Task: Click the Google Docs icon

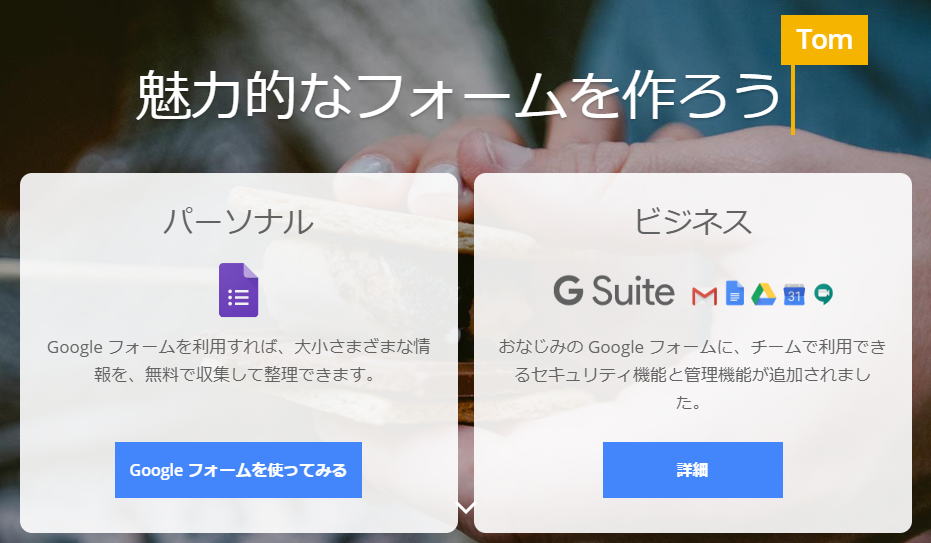Action: [734, 293]
